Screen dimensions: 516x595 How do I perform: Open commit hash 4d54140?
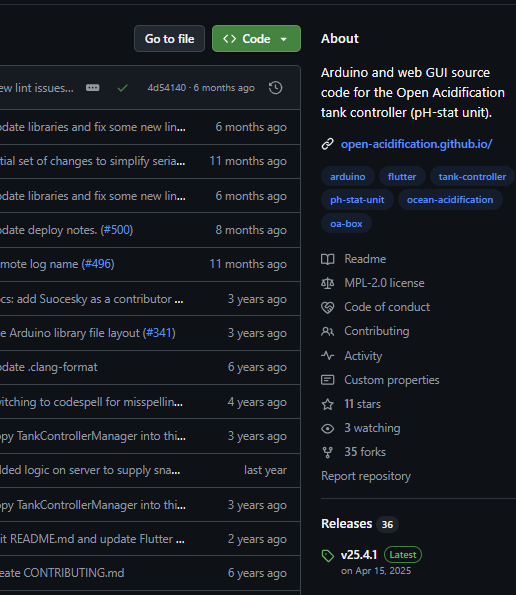tap(167, 88)
